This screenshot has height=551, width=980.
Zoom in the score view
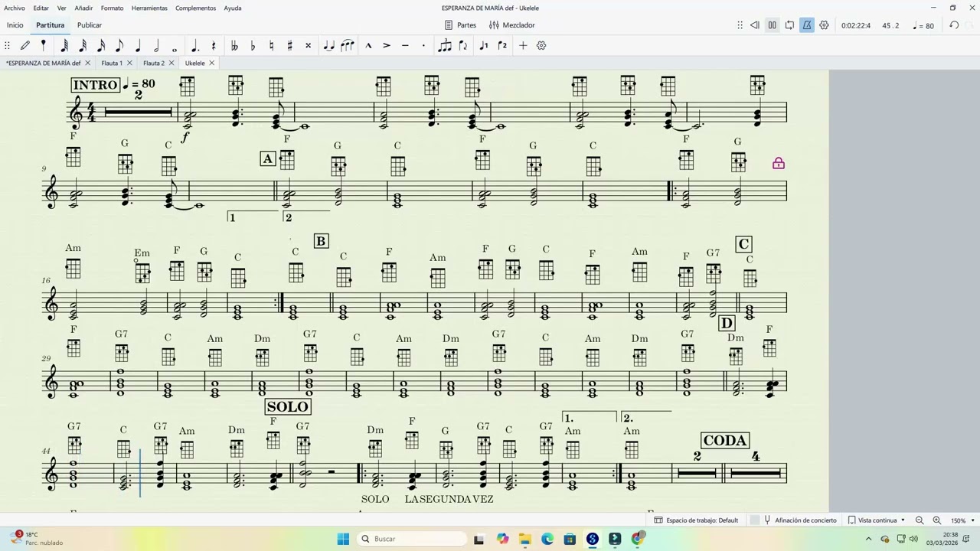936,520
